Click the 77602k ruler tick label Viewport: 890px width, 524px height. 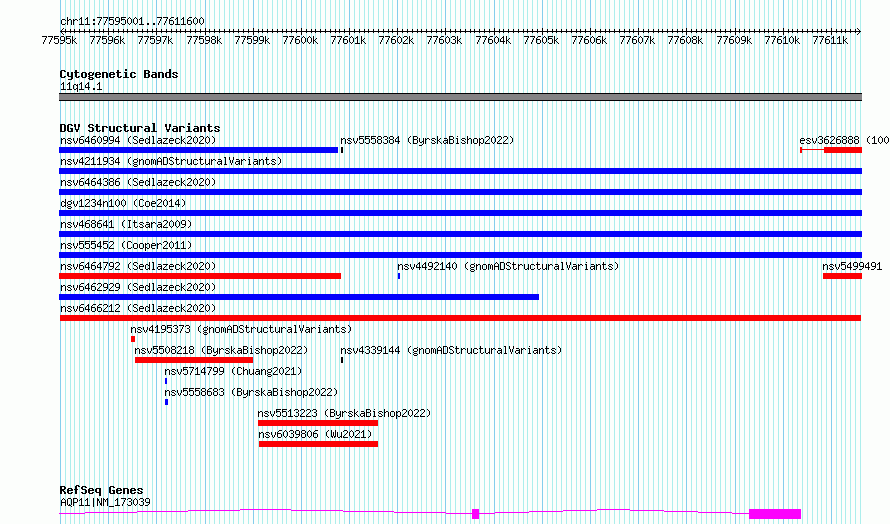(396, 40)
